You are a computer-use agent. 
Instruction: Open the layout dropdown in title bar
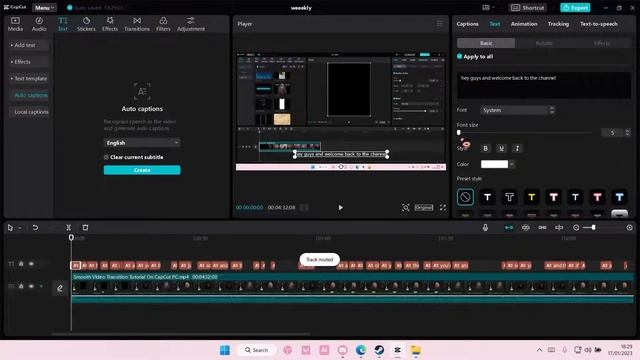(x=488, y=8)
